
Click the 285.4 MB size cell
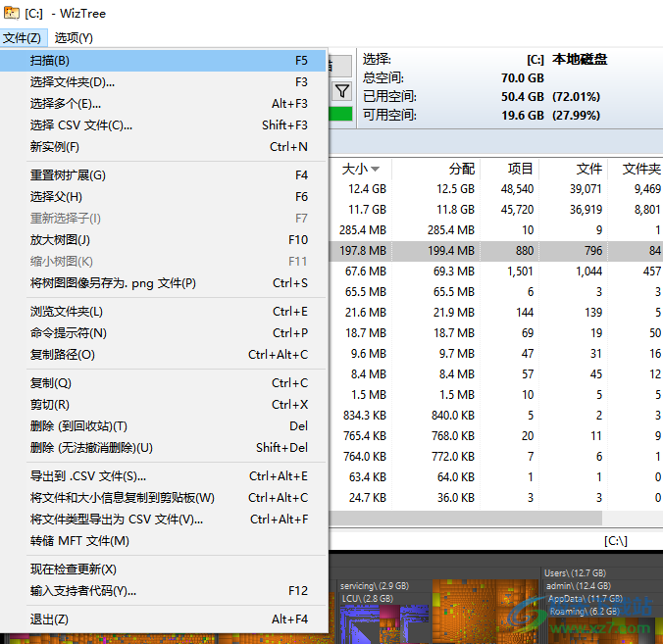point(363,230)
